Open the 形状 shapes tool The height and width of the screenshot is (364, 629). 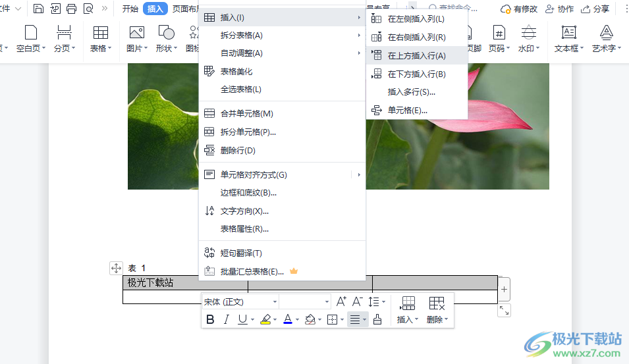tap(167, 38)
